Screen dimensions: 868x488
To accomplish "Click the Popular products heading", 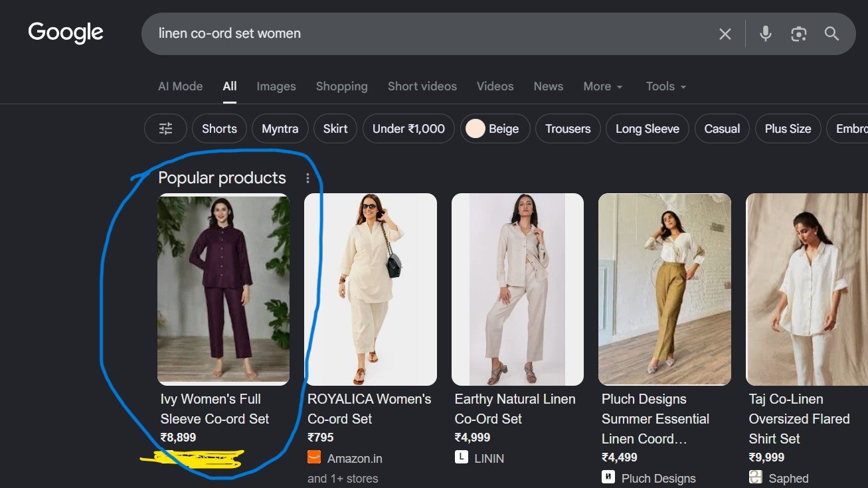I will tap(222, 178).
